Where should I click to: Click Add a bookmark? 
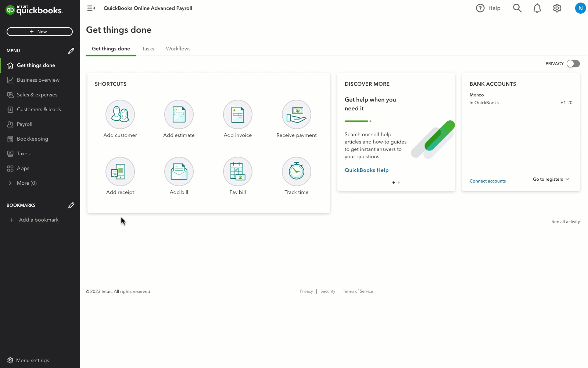pos(34,220)
